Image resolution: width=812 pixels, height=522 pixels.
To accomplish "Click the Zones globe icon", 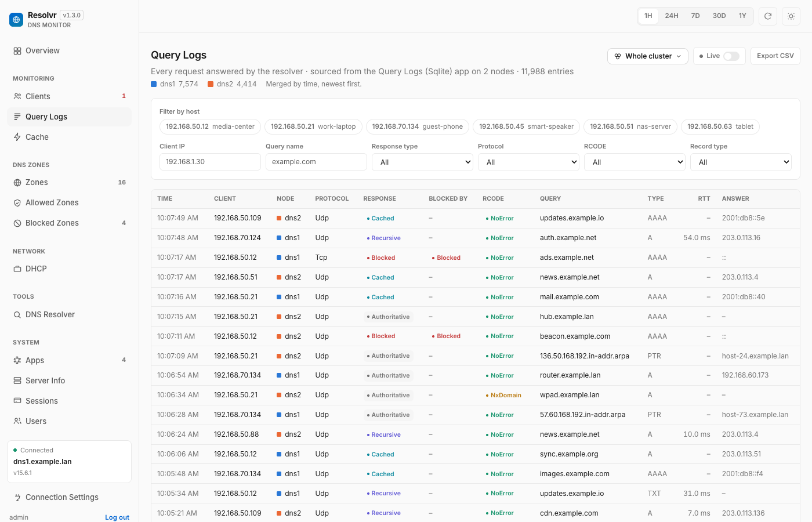I will tap(17, 182).
